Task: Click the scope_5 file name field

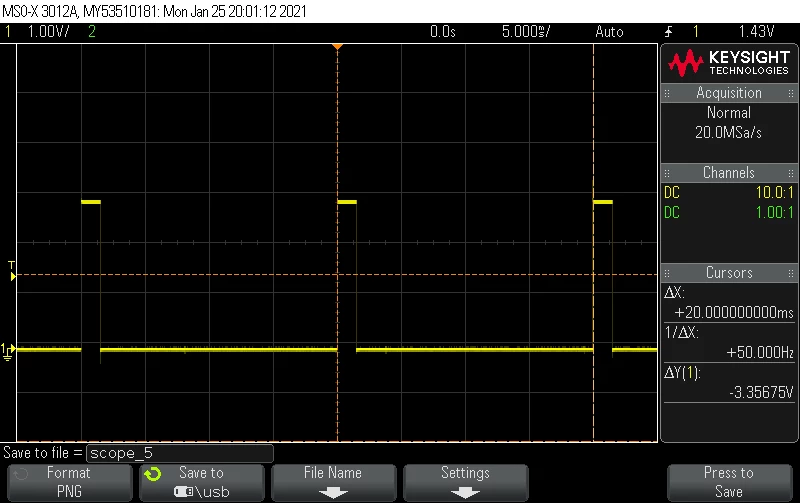Action: tap(180, 453)
